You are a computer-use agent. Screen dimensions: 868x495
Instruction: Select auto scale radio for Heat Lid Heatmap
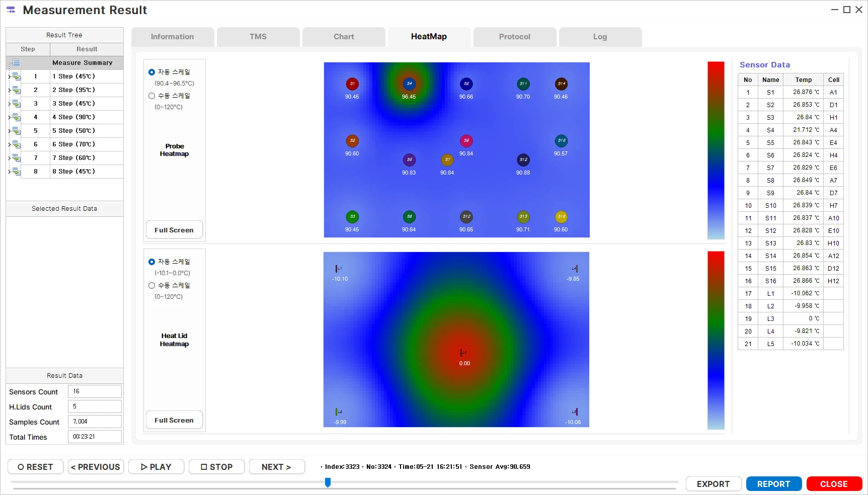pyautogui.click(x=151, y=262)
